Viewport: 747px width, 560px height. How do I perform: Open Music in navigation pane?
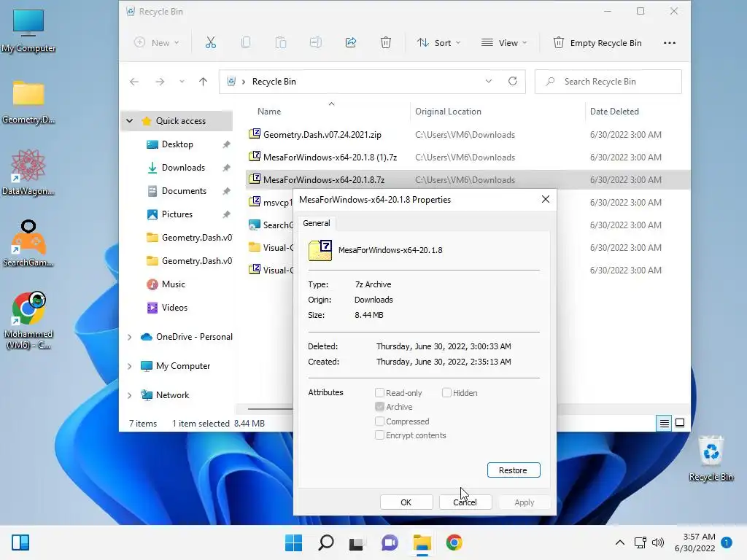coord(173,284)
